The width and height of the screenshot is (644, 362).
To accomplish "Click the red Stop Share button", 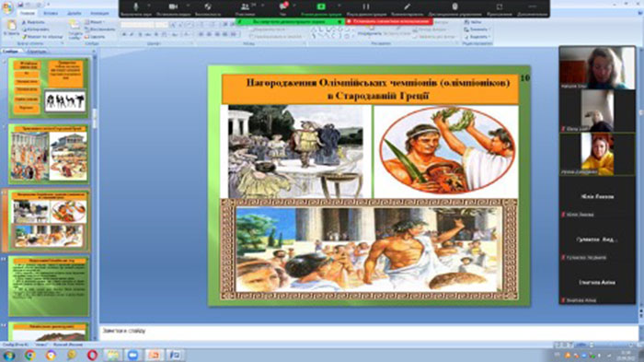I will click(x=389, y=21).
